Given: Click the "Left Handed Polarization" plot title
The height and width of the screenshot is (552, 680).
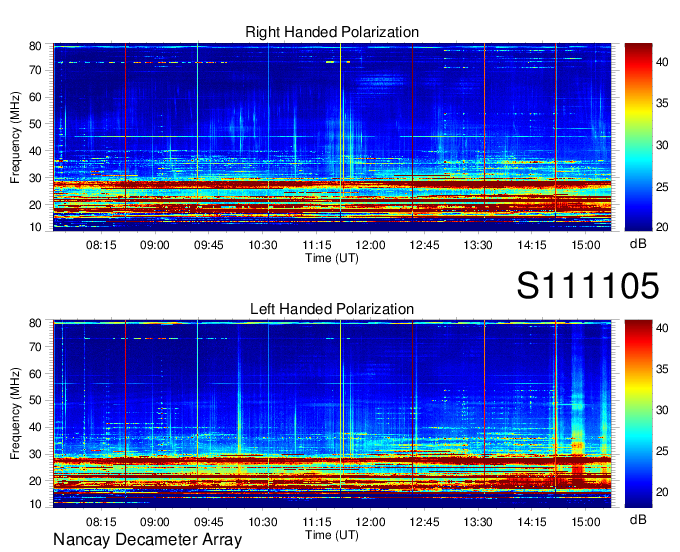Looking at the screenshot, I should tap(332, 309).
